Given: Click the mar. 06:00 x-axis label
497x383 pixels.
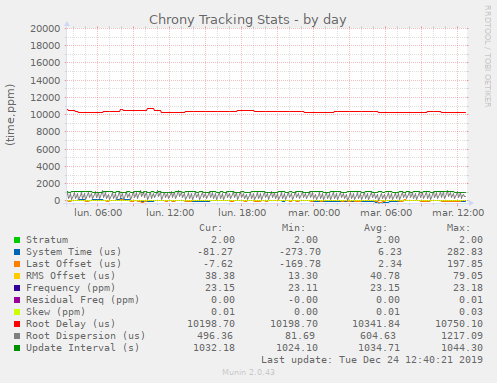Looking at the screenshot, I should click(x=386, y=213).
